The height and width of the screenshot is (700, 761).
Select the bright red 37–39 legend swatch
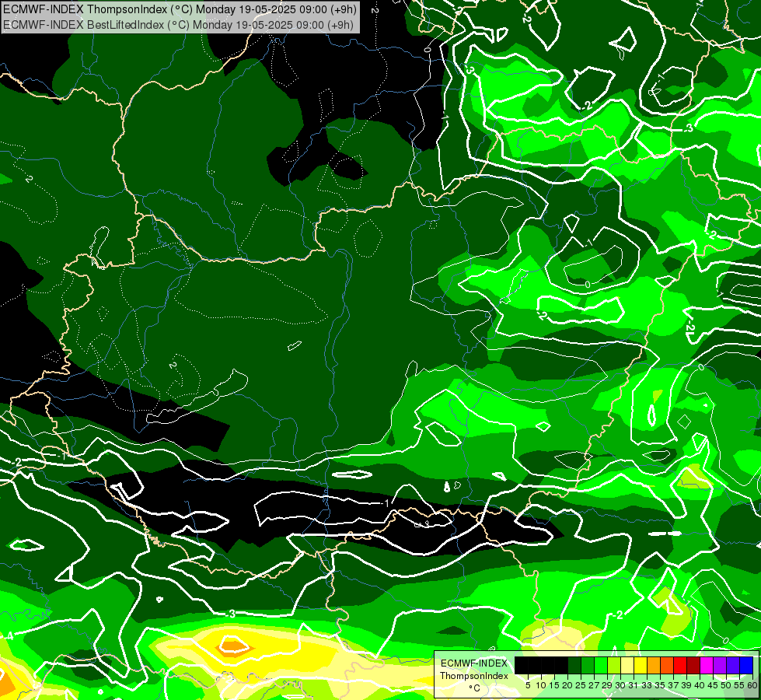[680, 665]
